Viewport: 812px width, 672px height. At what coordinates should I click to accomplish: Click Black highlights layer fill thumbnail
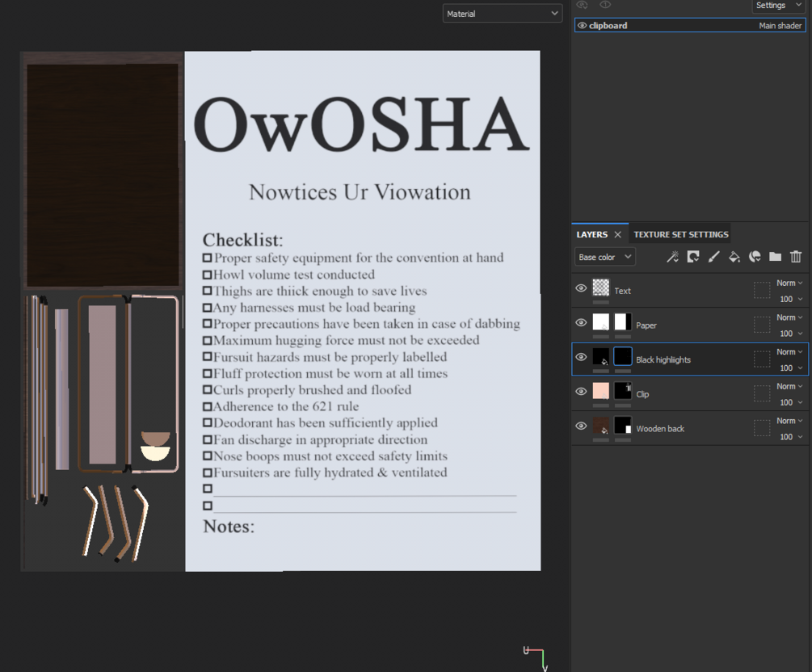[x=600, y=356]
